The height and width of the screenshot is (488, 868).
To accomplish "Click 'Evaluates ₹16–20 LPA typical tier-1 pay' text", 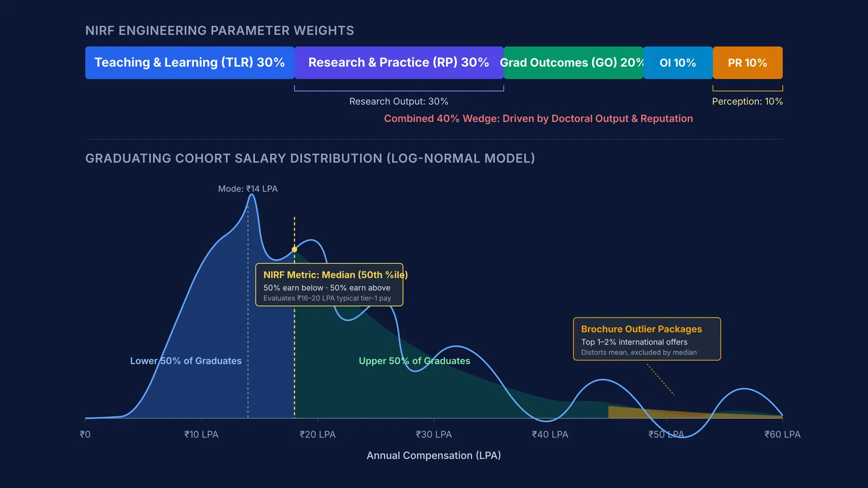I will (x=327, y=298).
